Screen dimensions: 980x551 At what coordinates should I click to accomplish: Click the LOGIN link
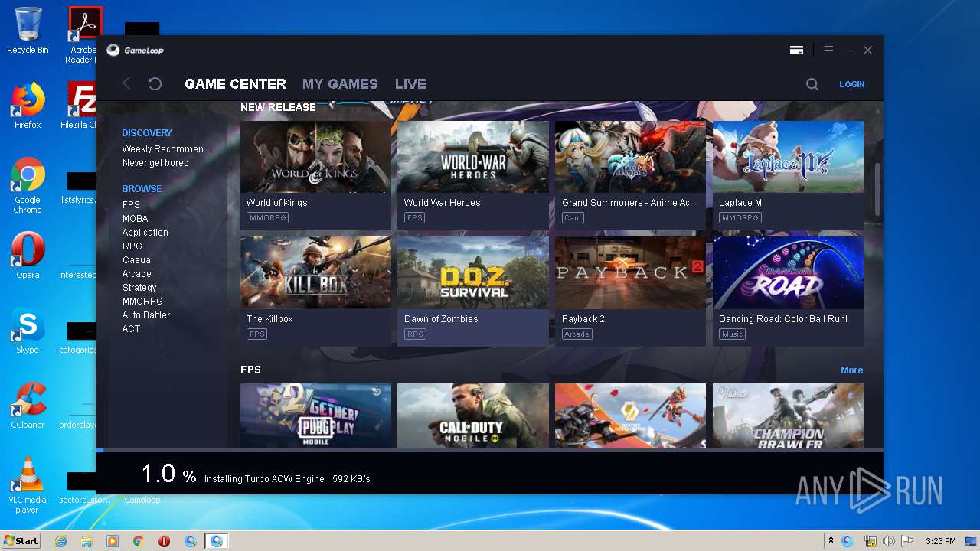point(851,84)
